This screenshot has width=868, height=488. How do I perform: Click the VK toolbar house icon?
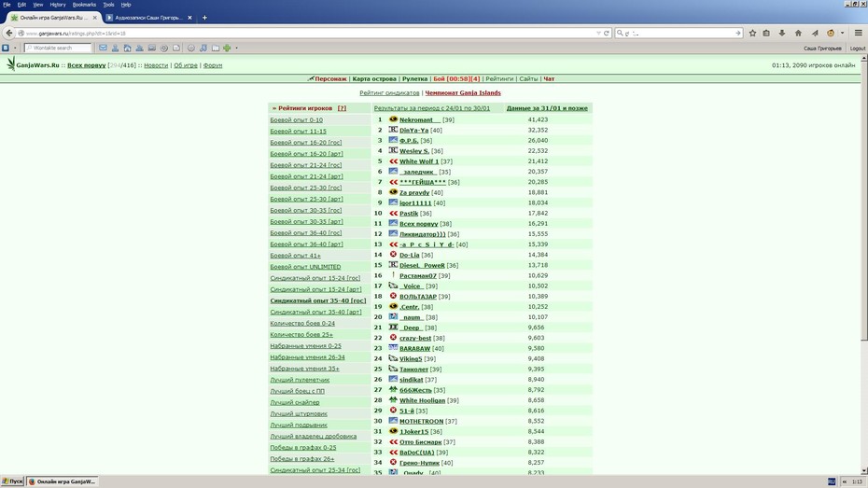tap(127, 49)
